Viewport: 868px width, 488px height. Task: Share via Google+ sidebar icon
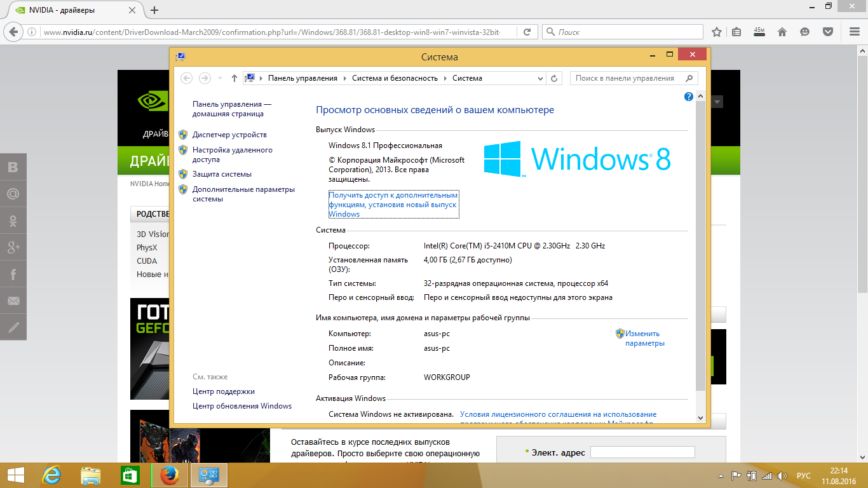tap(13, 247)
